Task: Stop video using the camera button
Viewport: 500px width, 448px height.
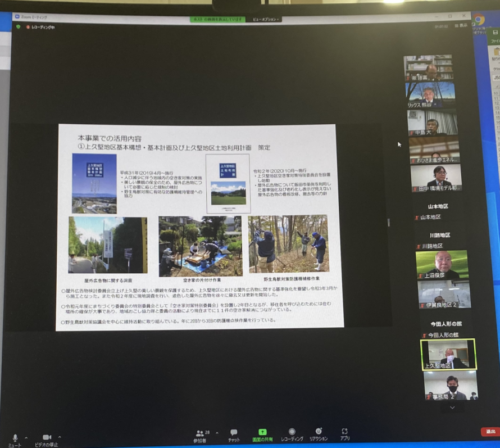Action: (x=47, y=437)
